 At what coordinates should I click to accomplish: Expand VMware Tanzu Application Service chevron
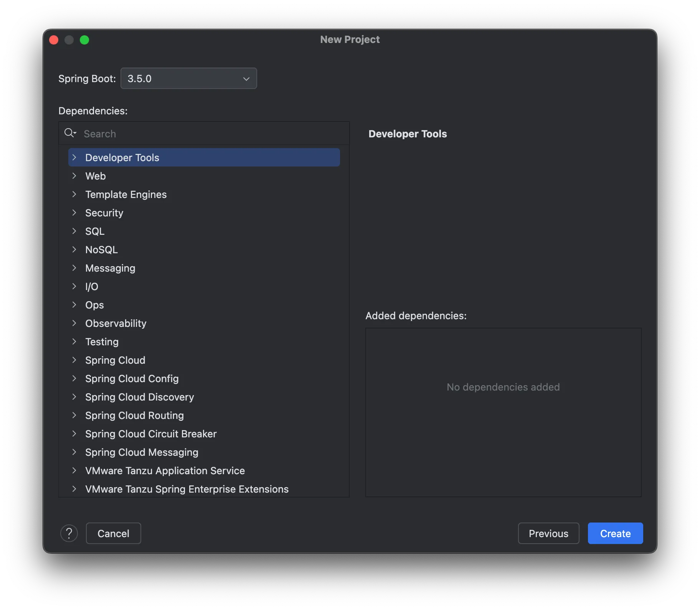point(74,470)
